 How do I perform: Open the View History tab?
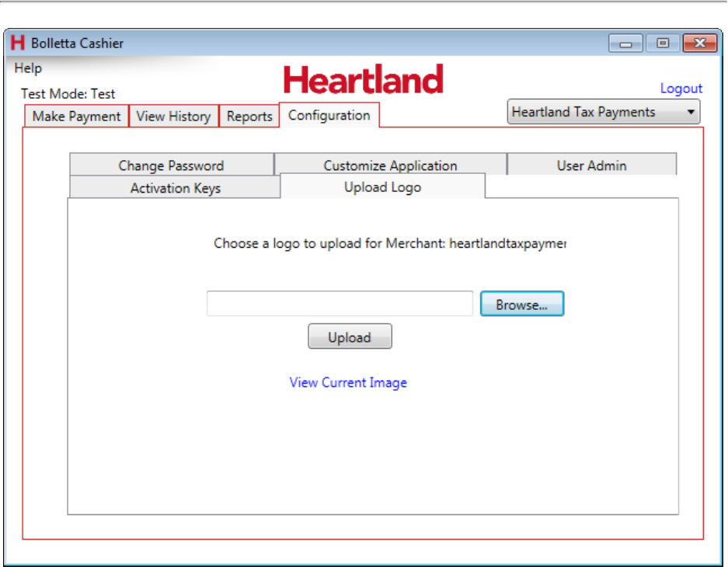tap(173, 116)
